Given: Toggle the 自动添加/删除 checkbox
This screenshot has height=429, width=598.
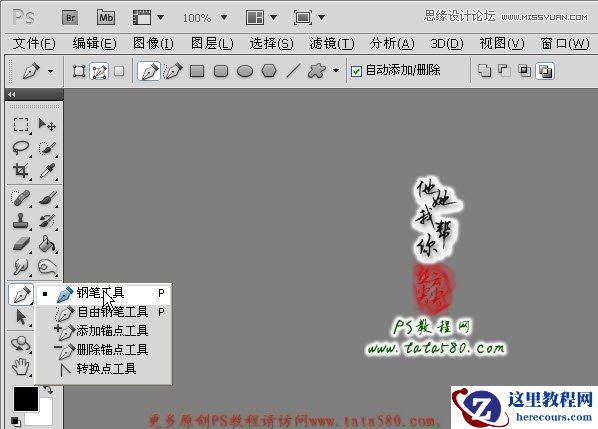Looking at the screenshot, I should 356,71.
